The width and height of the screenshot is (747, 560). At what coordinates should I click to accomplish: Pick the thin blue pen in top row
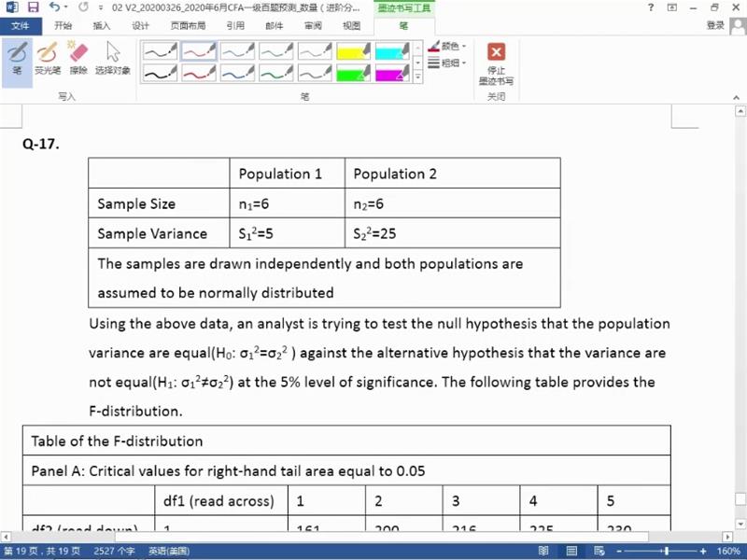pyautogui.click(x=237, y=51)
